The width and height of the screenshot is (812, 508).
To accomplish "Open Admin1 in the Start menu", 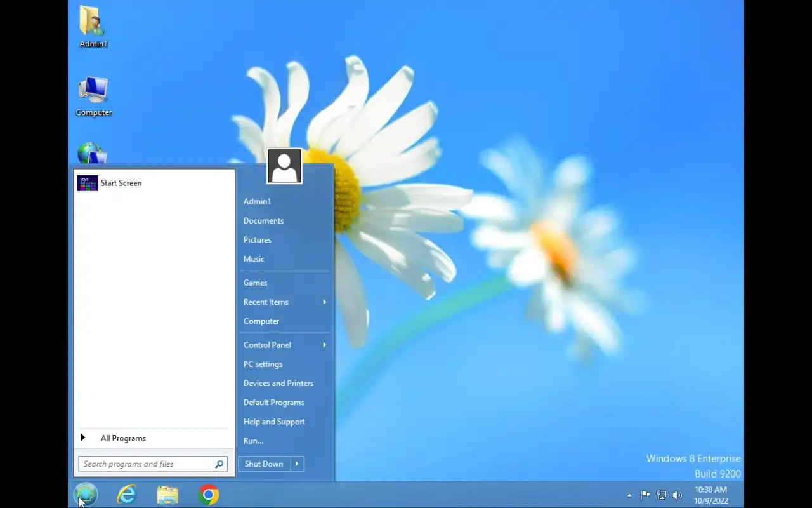I will 257,202.
